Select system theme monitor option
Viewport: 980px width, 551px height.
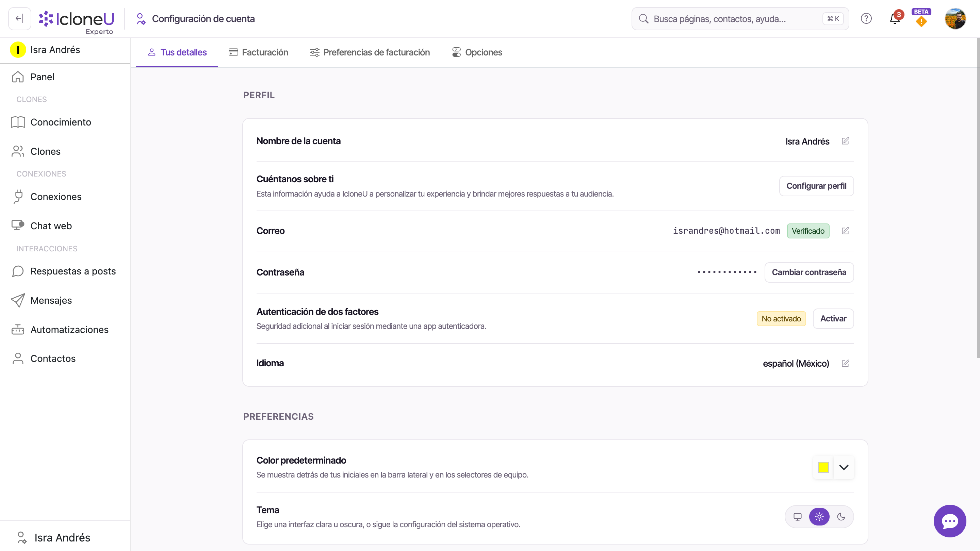coord(797,516)
